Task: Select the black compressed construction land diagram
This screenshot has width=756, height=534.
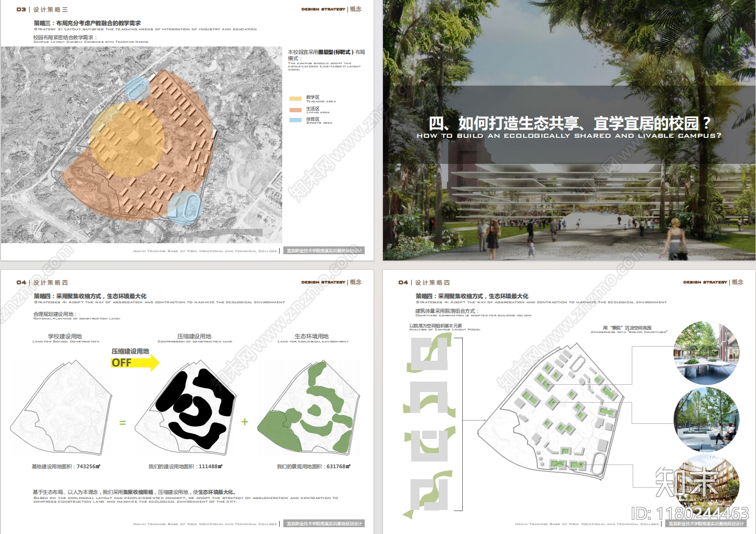Action: tap(185, 408)
